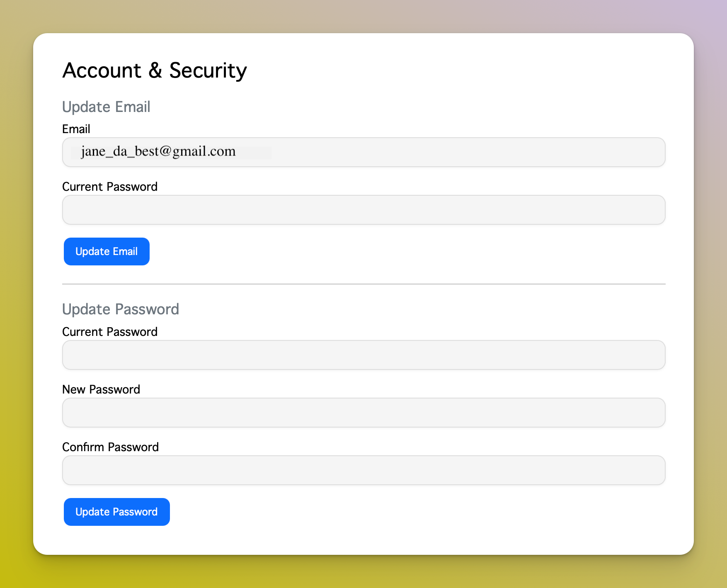This screenshot has width=727, height=588.
Task: Select the Confirm Password input field
Action: (363, 470)
